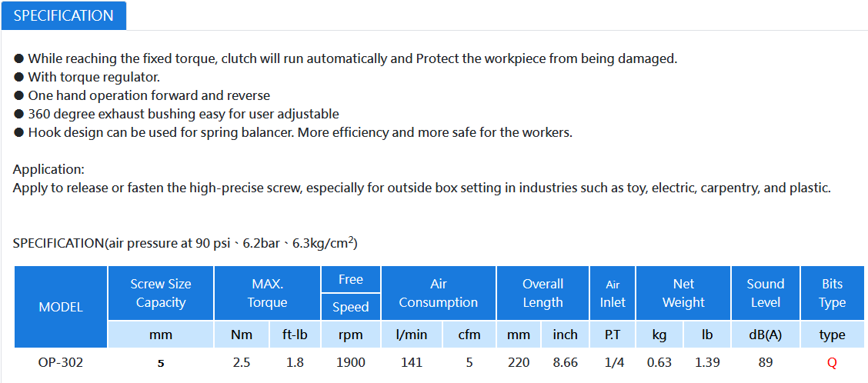The height and width of the screenshot is (383, 868).
Task: Click the 0.63 kg weight value
Action: 659,363
